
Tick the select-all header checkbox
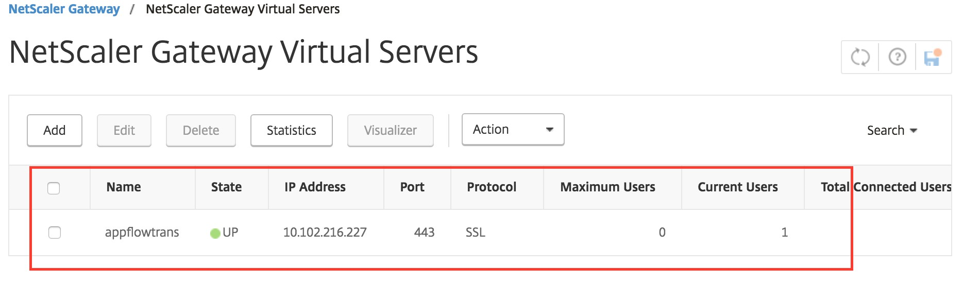click(x=54, y=188)
